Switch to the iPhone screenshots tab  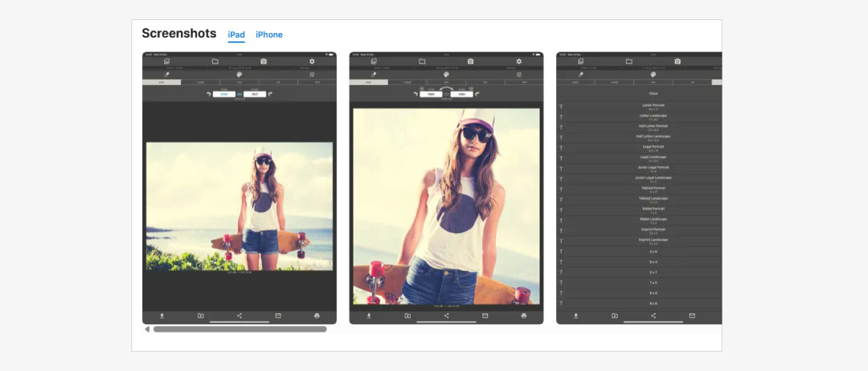click(269, 35)
